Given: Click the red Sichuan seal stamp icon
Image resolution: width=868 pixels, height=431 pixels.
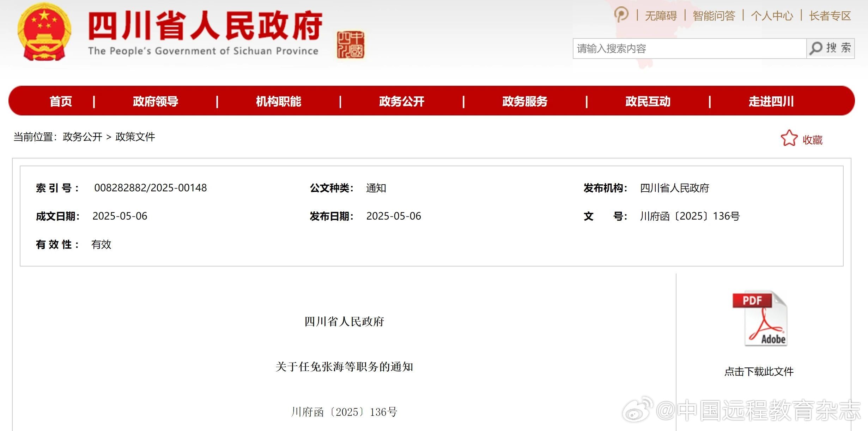Looking at the screenshot, I should tap(350, 45).
